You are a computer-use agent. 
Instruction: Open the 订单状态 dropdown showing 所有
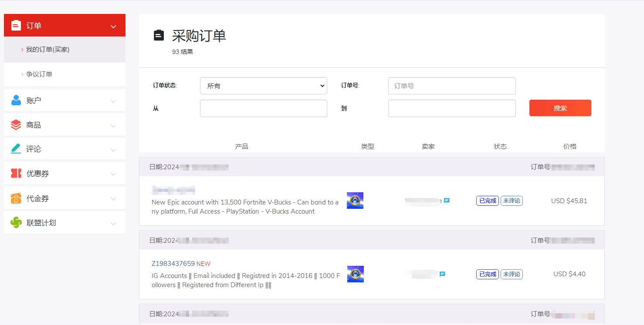coord(263,86)
